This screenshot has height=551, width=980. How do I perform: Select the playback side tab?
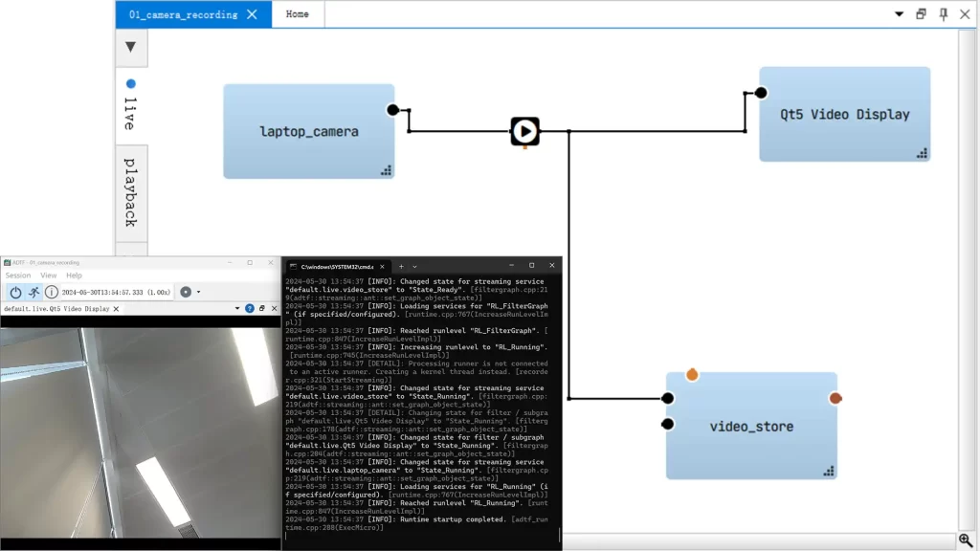click(x=130, y=192)
